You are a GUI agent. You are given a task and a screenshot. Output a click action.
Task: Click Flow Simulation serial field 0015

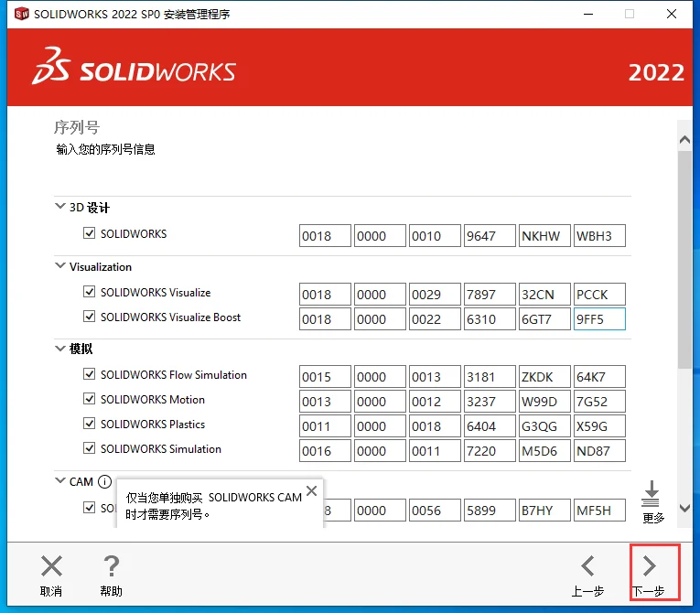pyautogui.click(x=325, y=377)
